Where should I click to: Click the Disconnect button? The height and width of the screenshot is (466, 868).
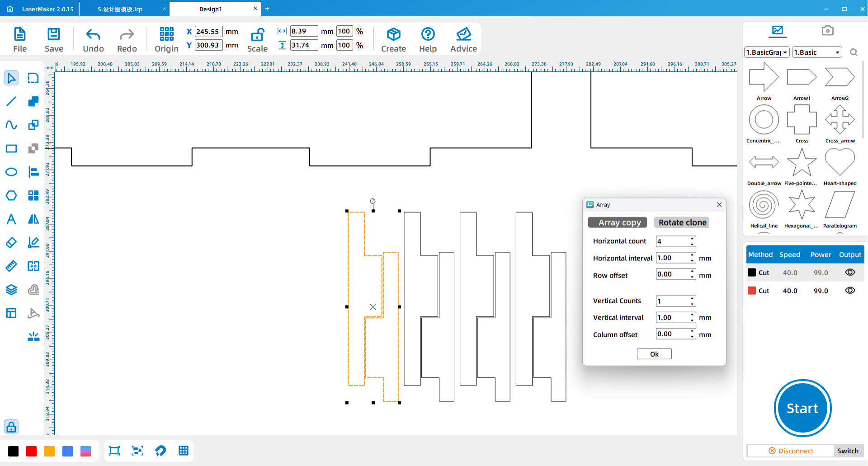791,451
